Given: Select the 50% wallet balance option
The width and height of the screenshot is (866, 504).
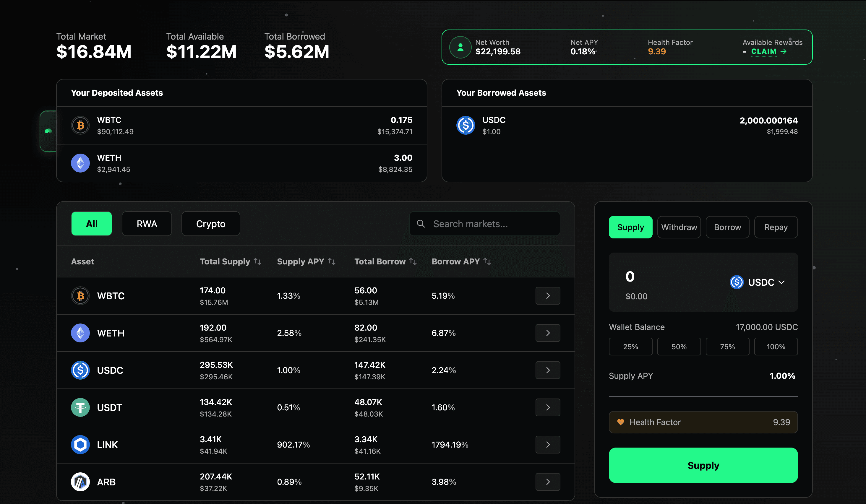Looking at the screenshot, I should click(x=679, y=346).
